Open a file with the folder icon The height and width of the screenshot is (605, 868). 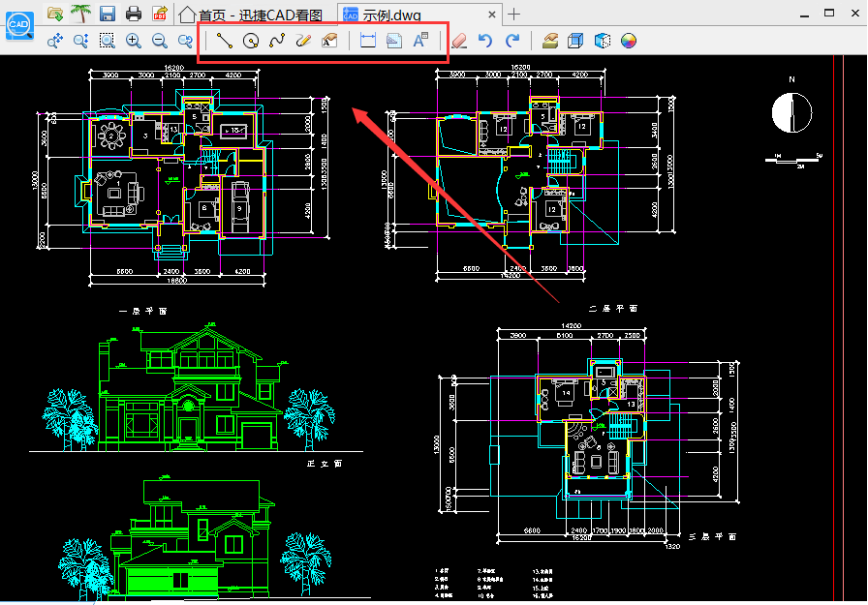click(55, 14)
